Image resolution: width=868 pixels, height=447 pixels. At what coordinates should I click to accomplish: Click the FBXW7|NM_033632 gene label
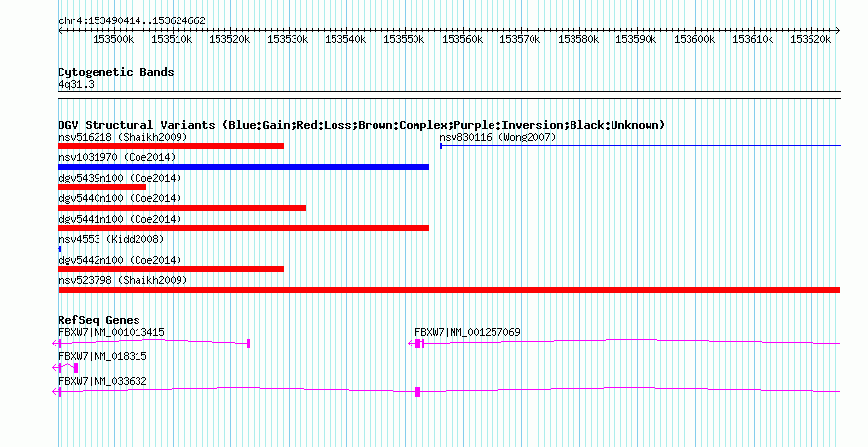coord(102,381)
